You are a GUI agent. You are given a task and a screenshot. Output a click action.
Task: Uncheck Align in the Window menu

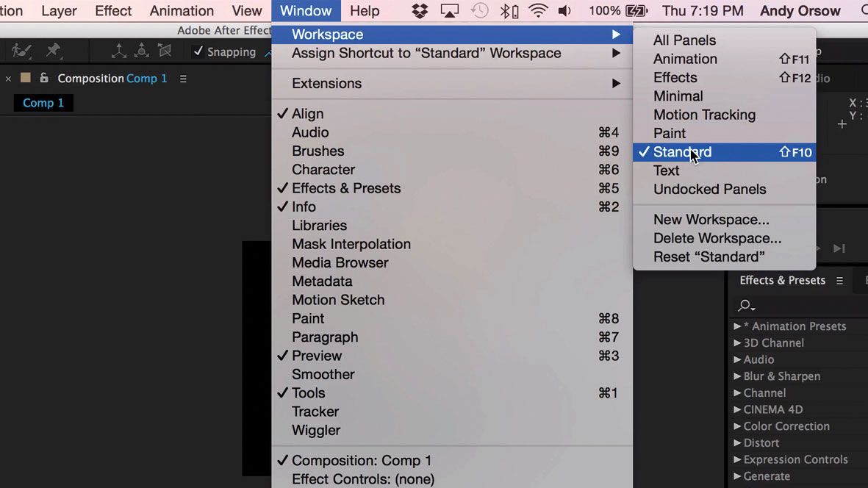(x=306, y=113)
